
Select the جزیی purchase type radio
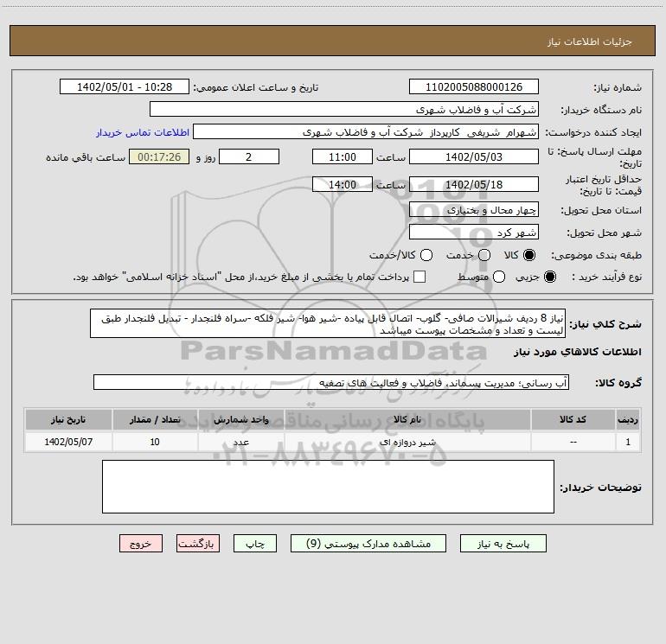(x=550, y=277)
